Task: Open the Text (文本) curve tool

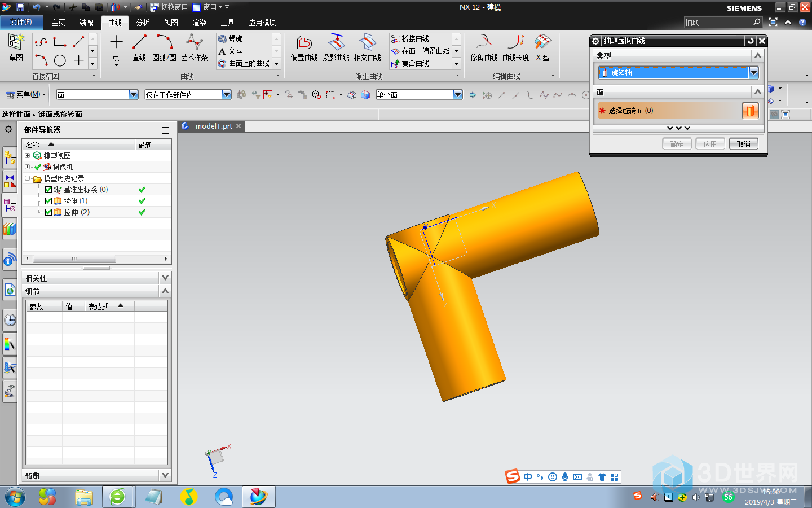Action: click(x=230, y=51)
